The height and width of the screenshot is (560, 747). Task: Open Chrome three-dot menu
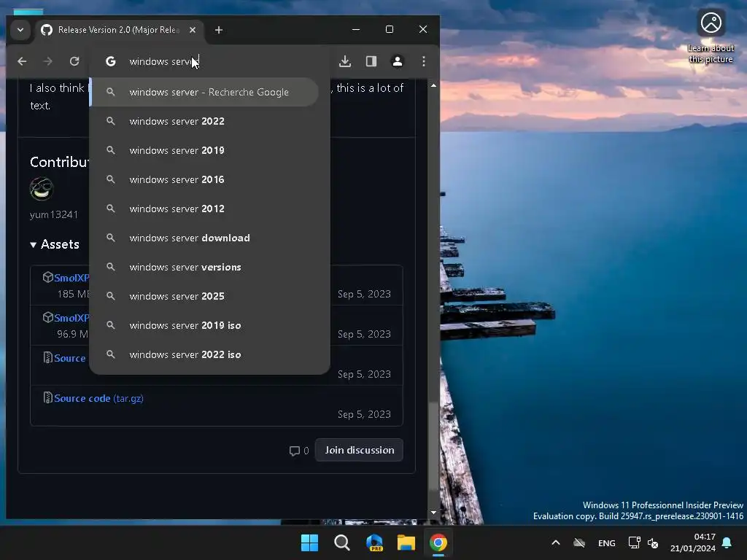pyautogui.click(x=424, y=61)
